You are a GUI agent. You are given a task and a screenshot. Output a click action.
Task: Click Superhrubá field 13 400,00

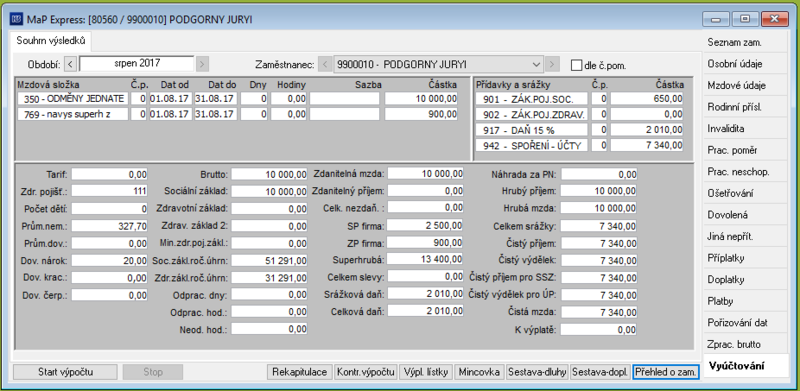pos(426,259)
